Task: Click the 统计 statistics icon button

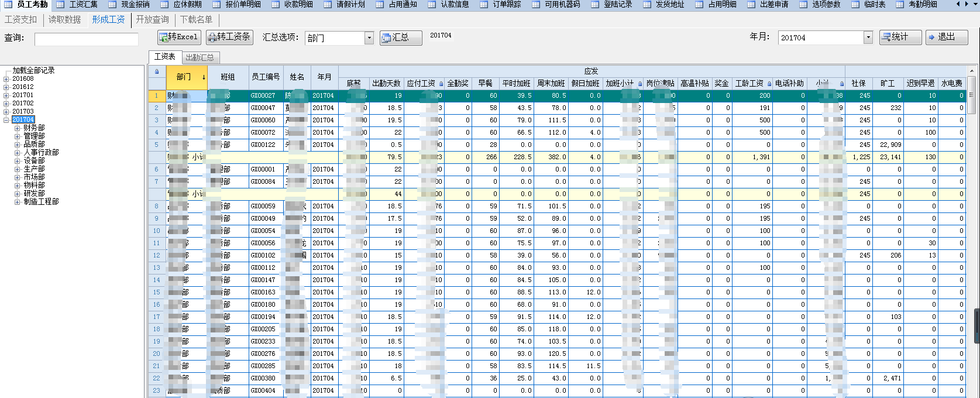Action: tap(900, 37)
